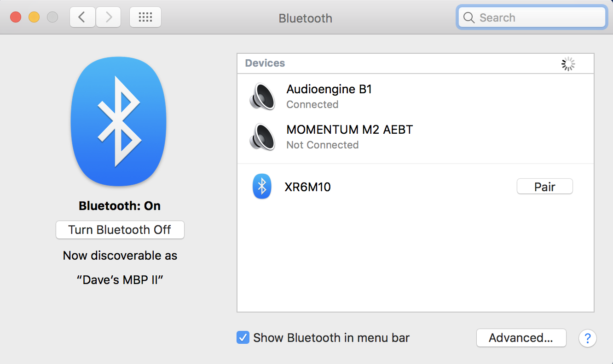Image resolution: width=613 pixels, height=364 pixels.
Task: Click the MOMENTUM M2 AEBT speaker icon
Action: click(262, 136)
